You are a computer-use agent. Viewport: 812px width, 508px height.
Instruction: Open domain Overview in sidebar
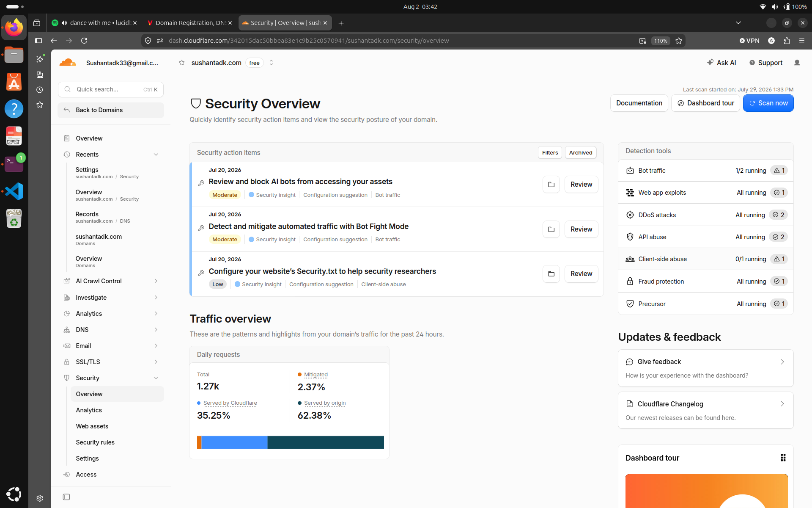[x=89, y=138]
